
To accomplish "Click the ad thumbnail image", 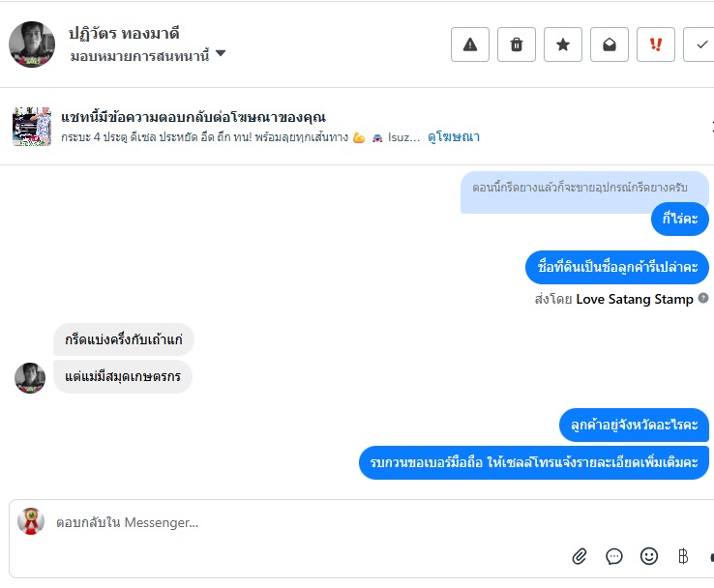I will pos(32,127).
